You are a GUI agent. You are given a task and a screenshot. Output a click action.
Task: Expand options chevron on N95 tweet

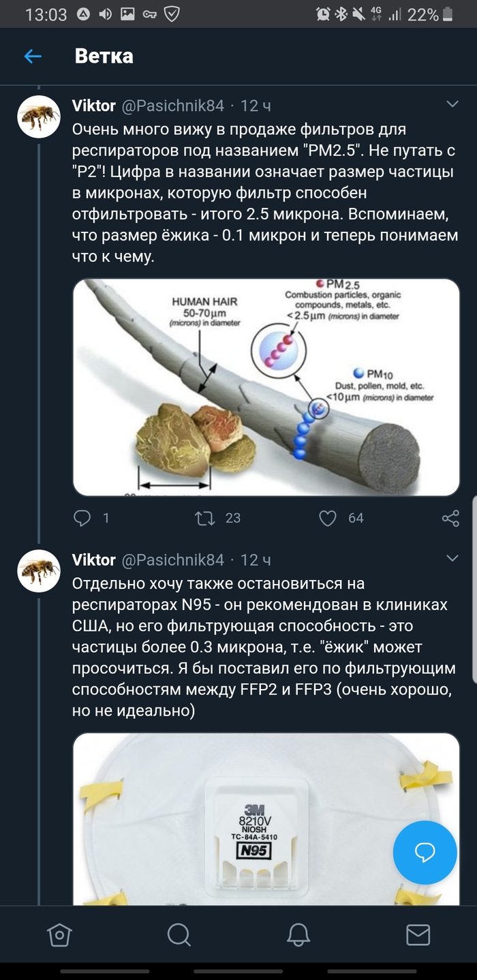(x=452, y=559)
